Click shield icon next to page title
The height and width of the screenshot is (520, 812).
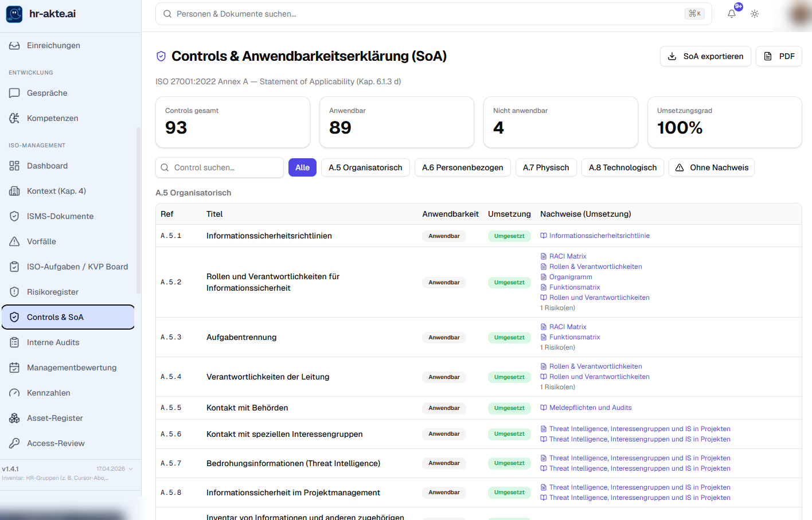tap(161, 56)
